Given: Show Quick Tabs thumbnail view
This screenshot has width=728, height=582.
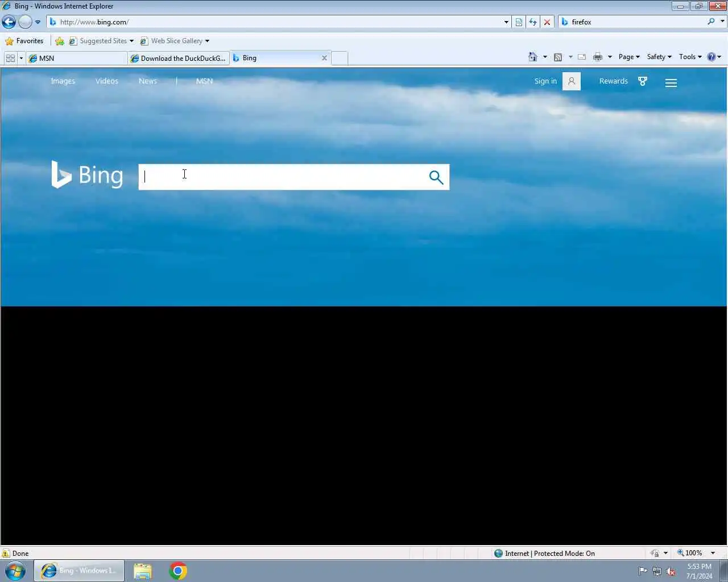Looking at the screenshot, I should click(10, 58).
